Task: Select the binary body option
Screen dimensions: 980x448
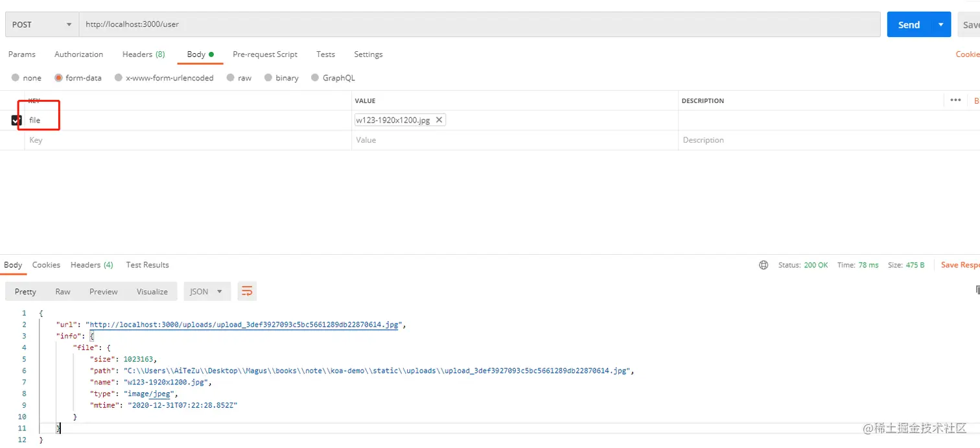Action: click(x=268, y=78)
